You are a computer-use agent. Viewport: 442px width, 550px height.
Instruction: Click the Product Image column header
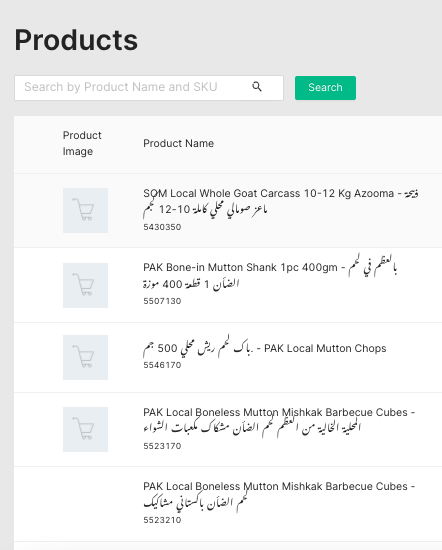[82, 143]
